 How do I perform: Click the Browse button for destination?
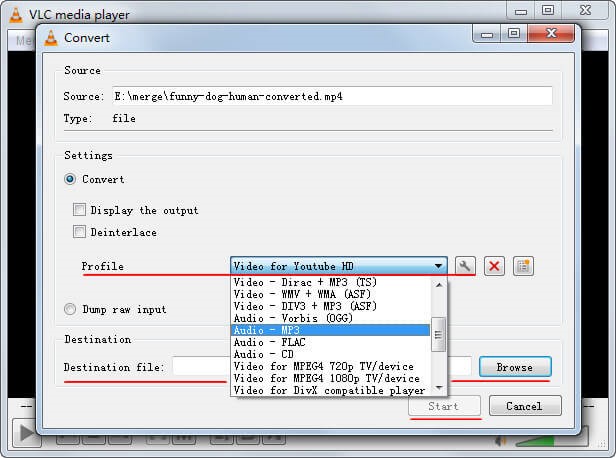coord(515,367)
